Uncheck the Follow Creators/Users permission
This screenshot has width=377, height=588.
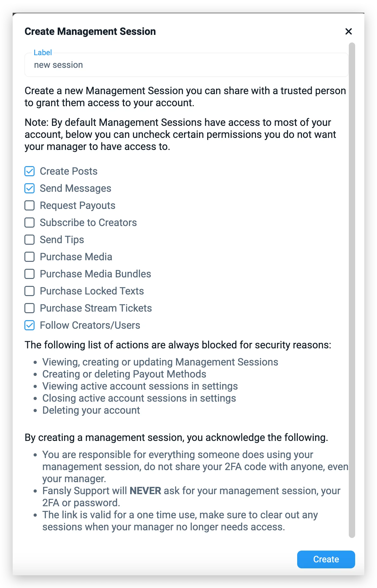29,325
